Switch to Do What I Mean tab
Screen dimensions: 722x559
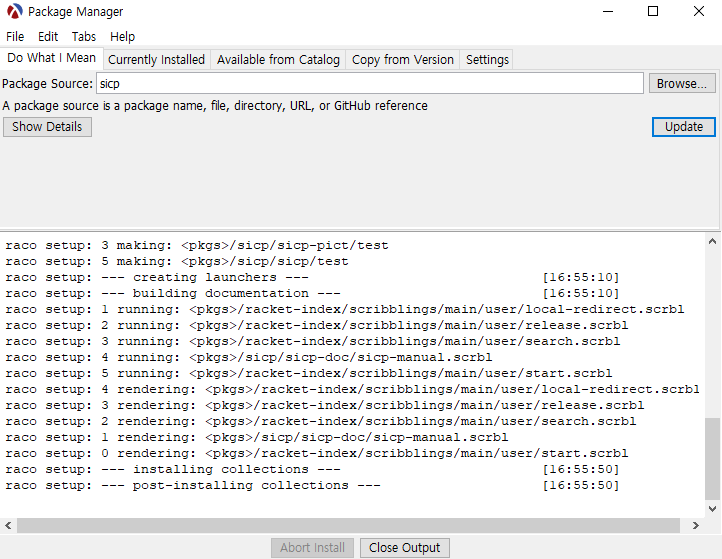(x=52, y=58)
